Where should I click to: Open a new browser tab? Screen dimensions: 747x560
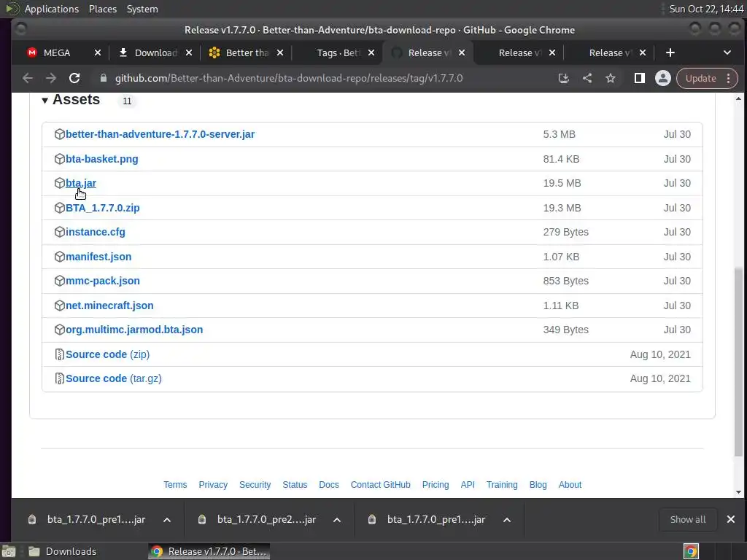[670, 52]
